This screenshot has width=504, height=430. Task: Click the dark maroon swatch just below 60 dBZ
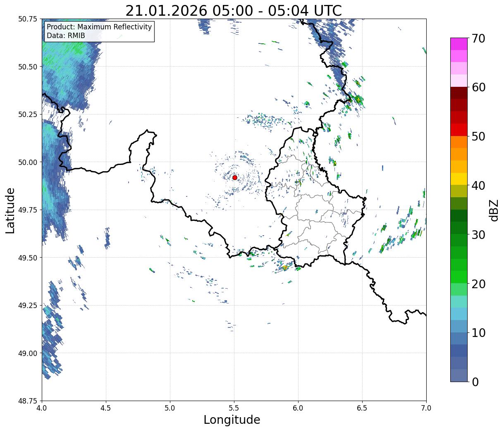pyautogui.click(x=459, y=93)
